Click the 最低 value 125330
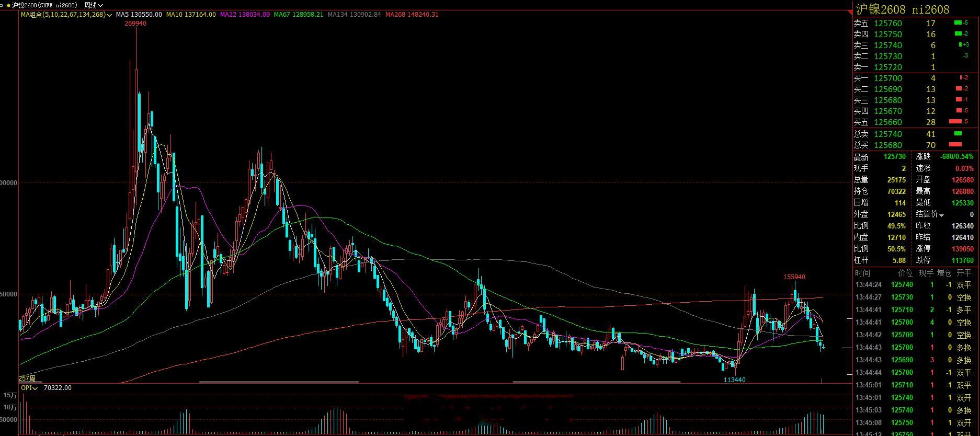Viewport: 980px width, 436px height. pyautogui.click(x=963, y=203)
